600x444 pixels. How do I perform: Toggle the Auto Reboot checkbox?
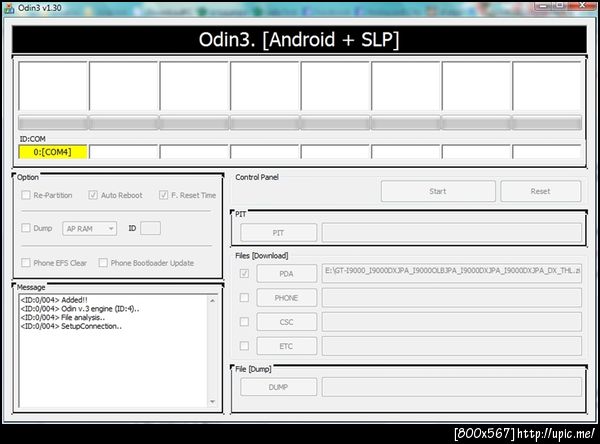click(93, 195)
